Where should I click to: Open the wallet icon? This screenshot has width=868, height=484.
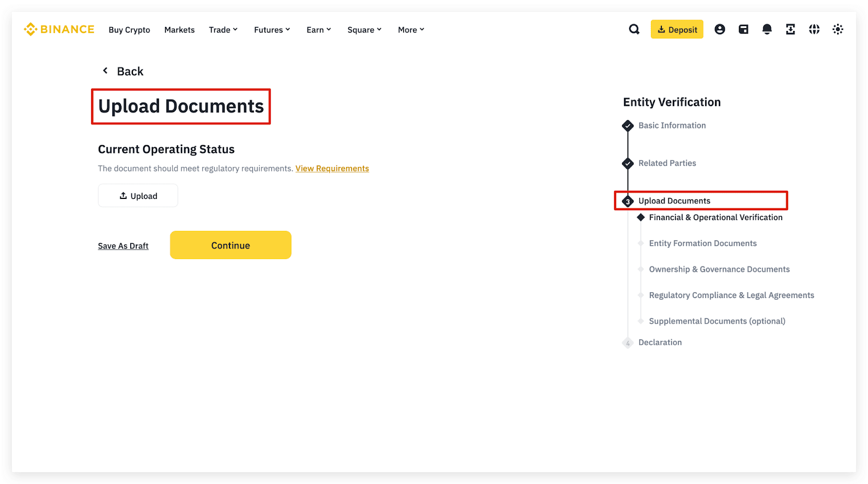(x=743, y=29)
